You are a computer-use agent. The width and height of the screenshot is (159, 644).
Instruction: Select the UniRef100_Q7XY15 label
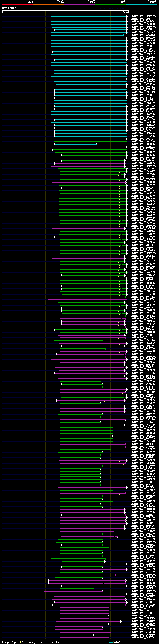click(142, 180)
